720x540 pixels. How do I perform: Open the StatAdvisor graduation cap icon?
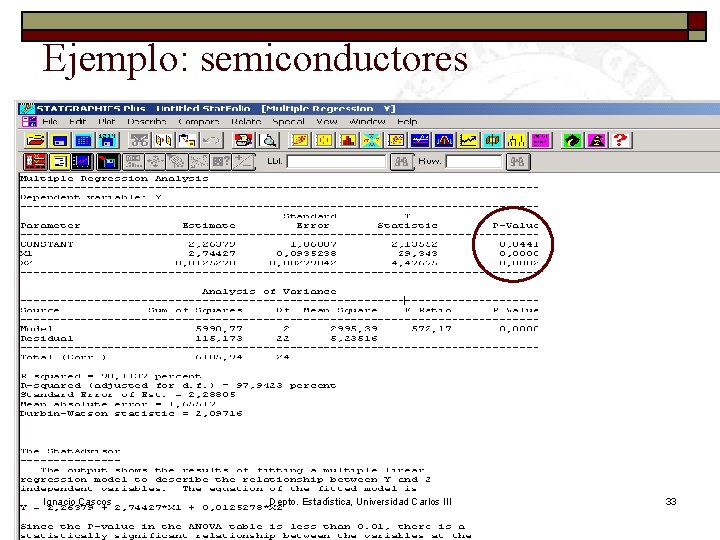click(572, 140)
